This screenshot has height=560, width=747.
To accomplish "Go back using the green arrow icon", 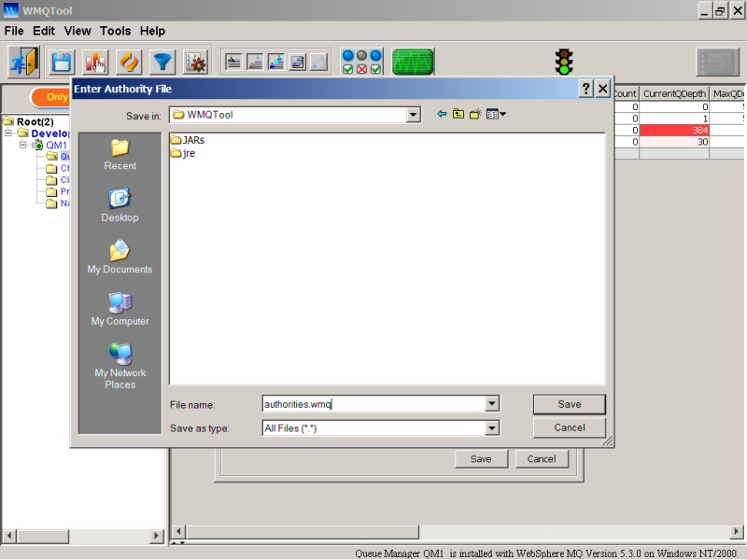I will click(x=442, y=114).
